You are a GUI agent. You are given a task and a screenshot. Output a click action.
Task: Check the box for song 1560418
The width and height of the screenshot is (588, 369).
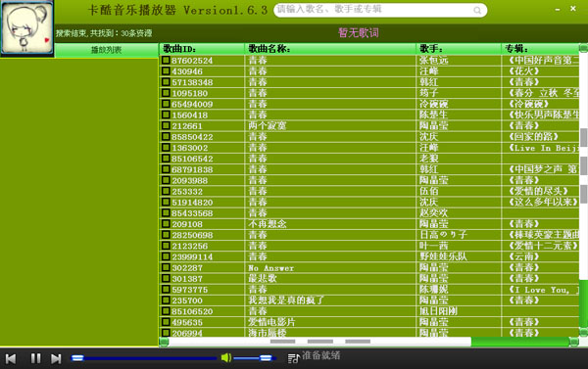click(x=166, y=115)
